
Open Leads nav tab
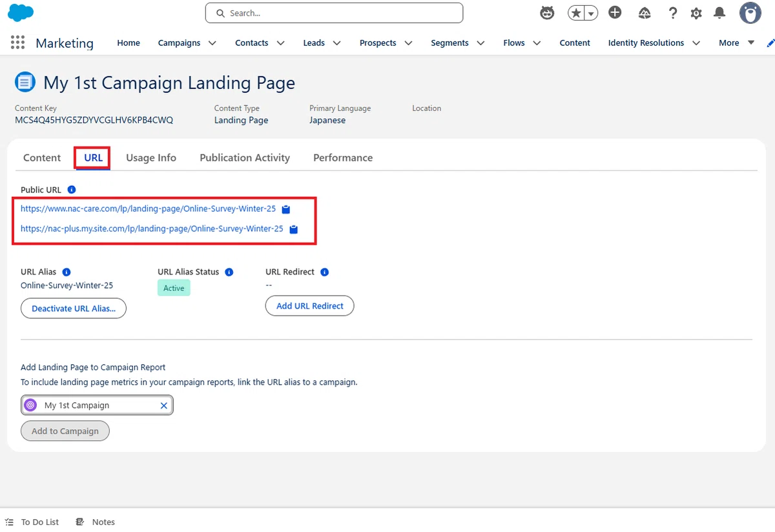[x=314, y=43]
